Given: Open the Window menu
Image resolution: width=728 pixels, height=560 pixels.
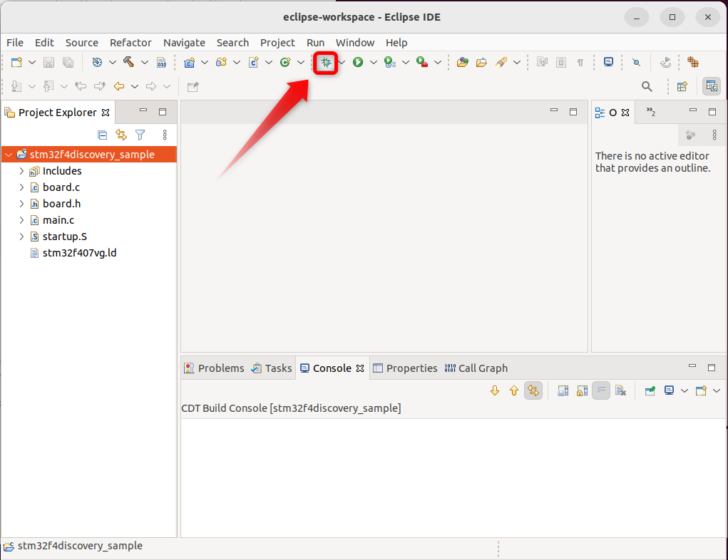Looking at the screenshot, I should tap(355, 43).
